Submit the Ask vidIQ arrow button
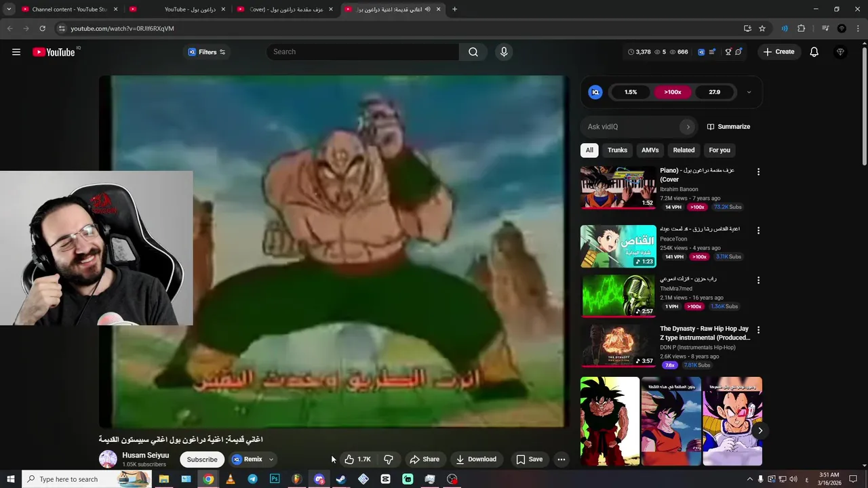Viewport: 868px width, 488px height. [688, 127]
